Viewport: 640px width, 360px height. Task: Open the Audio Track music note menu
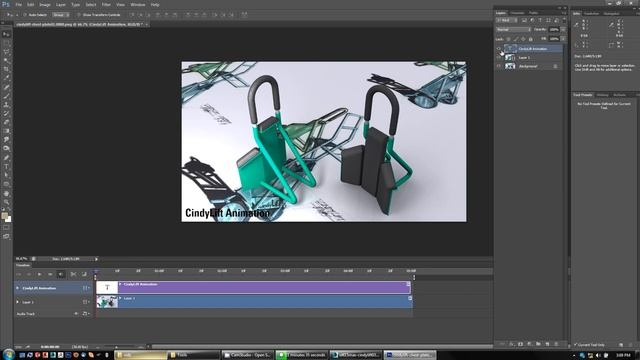coord(85,313)
